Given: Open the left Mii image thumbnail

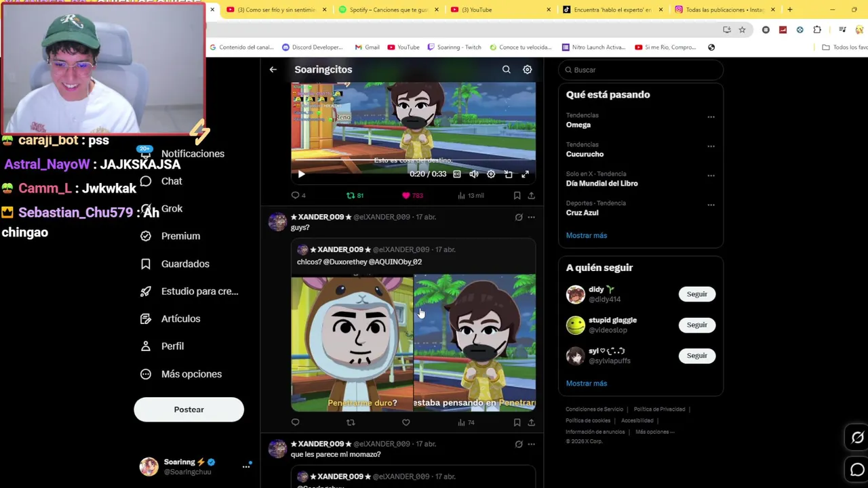Looking at the screenshot, I should 352,343.
